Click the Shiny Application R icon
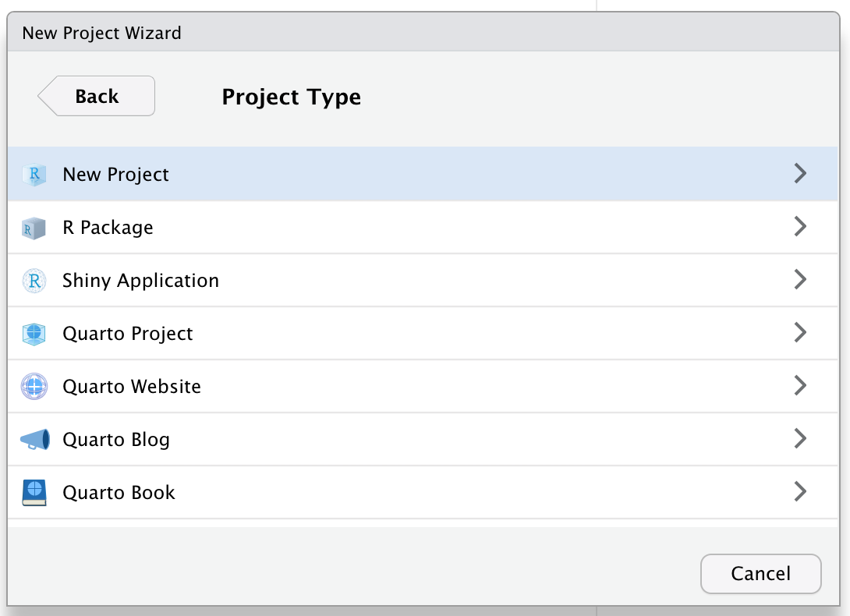The width and height of the screenshot is (850, 616). click(x=34, y=281)
